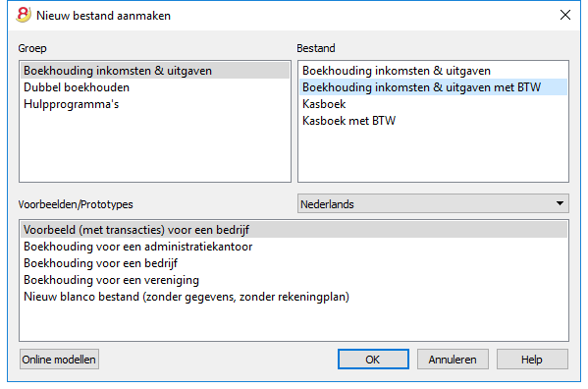The height and width of the screenshot is (389, 588).
Task: Click the Banana app icon in title bar
Action: point(24,15)
